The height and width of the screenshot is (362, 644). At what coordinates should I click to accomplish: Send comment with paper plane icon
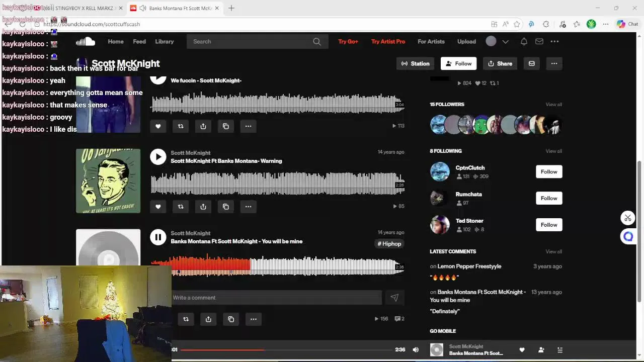[394, 298]
